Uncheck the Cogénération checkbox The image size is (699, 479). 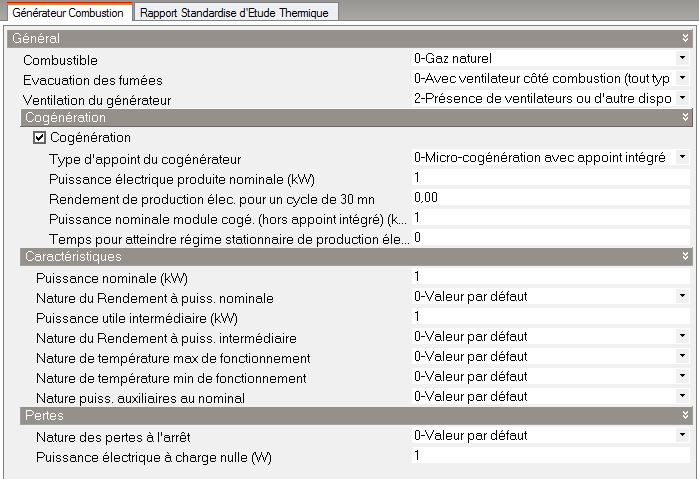pyautogui.click(x=41, y=138)
